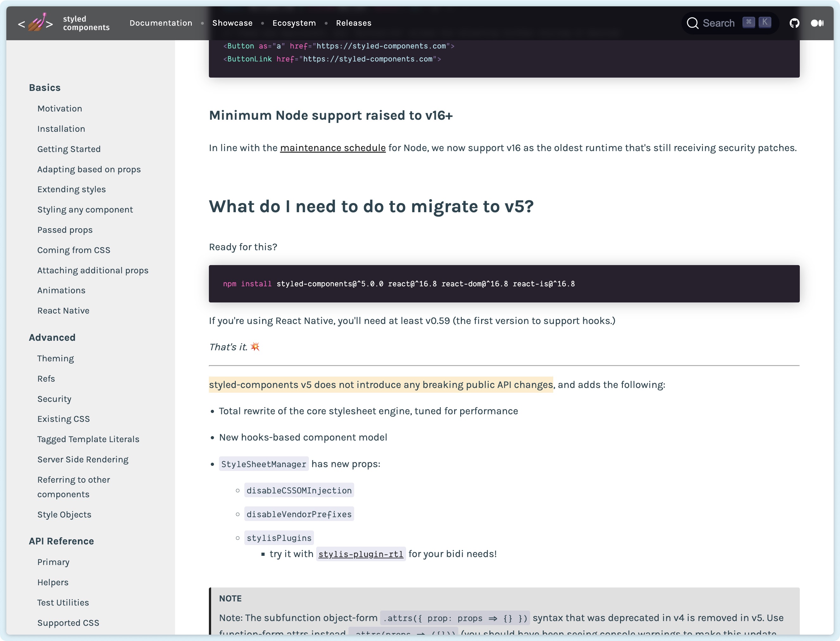
Task: Click the StyleSheetManager code tag
Action: point(263,464)
